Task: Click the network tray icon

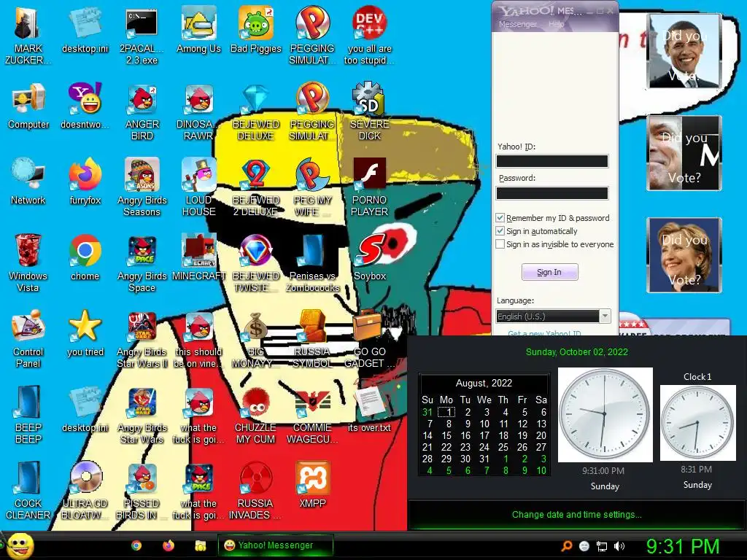Action: tap(602, 546)
